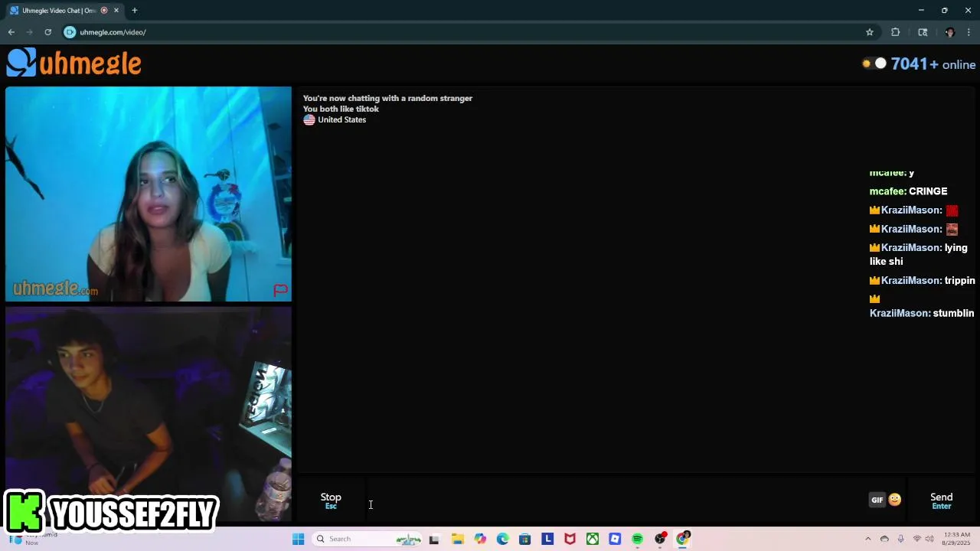Open Microsoft Store from taskbar
This screenshot has width=980, height=551.
click(524, 539)
